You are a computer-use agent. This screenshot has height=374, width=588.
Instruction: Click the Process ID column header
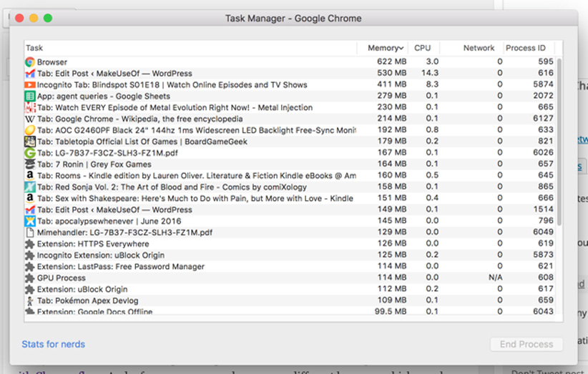(x=525, y=48)
